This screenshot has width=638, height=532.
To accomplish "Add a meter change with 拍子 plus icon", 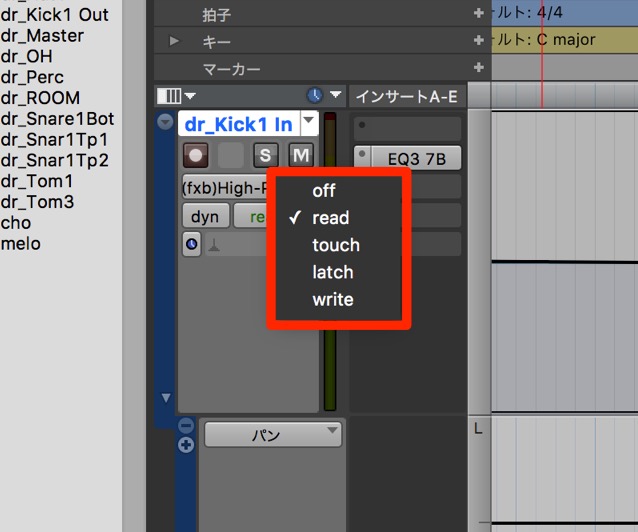I will click(x=479, y=13).
